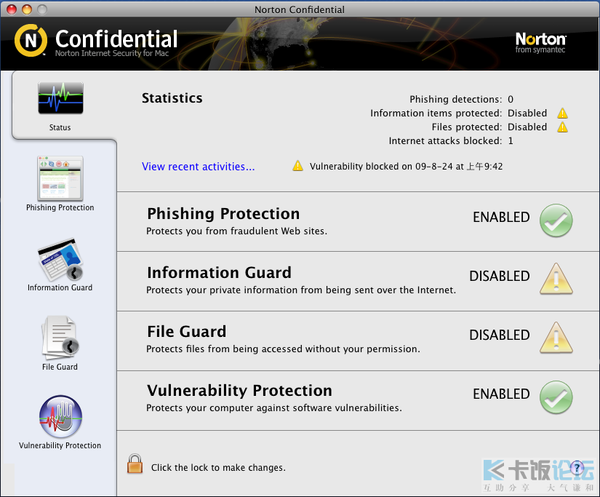Click 'Norton Internet Security for Mac' subtitle
This screenshot has width=600, height=497.
pyautogui.click(x=112, y=53)
